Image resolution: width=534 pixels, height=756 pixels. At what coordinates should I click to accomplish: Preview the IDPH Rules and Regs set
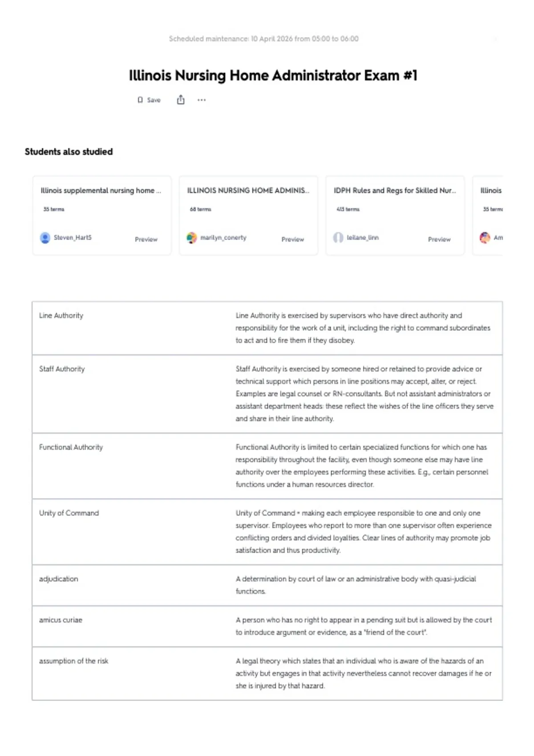pyautogui.click(x=439, y=239)
